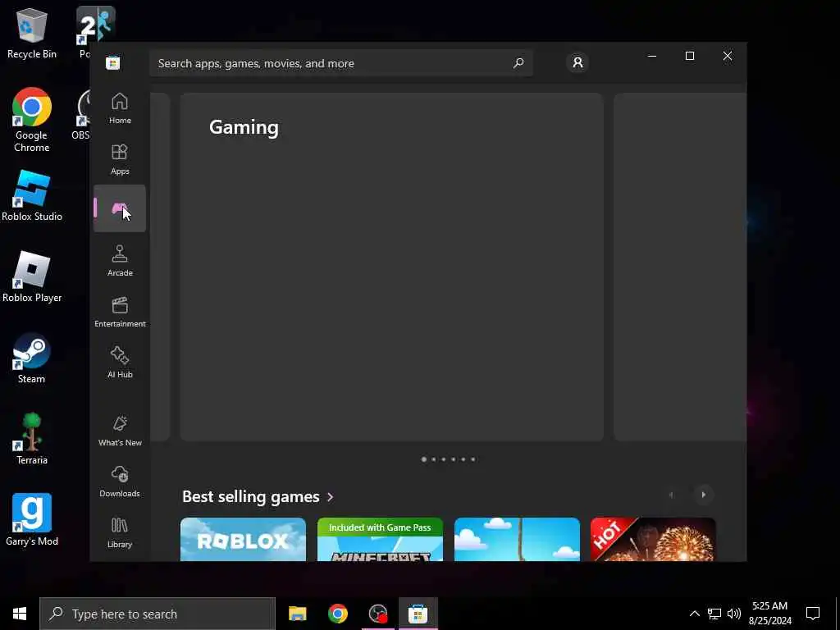Open the Home section in Microsoft Store

(120, 108)
